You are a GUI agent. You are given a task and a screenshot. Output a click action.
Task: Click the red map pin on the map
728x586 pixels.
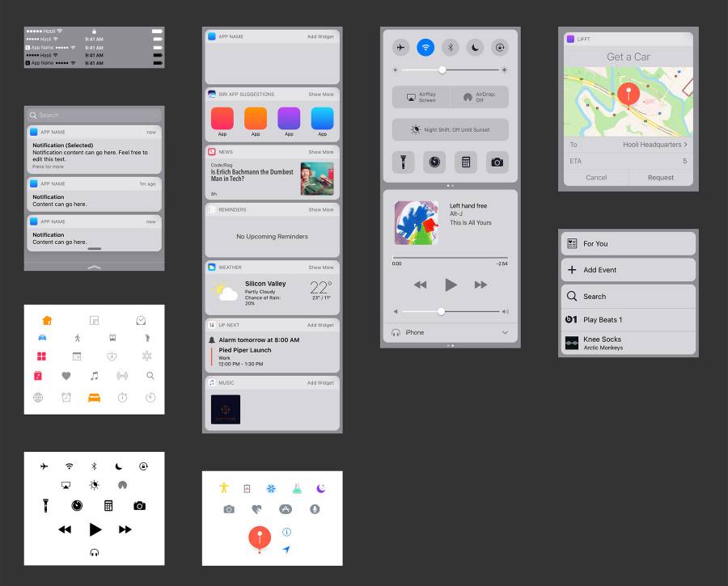click(628, 94)
